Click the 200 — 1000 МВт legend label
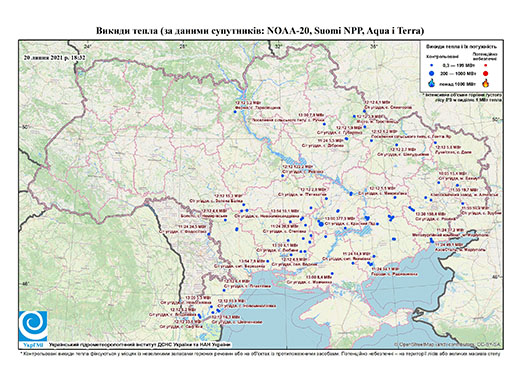The height and width of the screenshot is (368, 520). (x=457, y=74)
